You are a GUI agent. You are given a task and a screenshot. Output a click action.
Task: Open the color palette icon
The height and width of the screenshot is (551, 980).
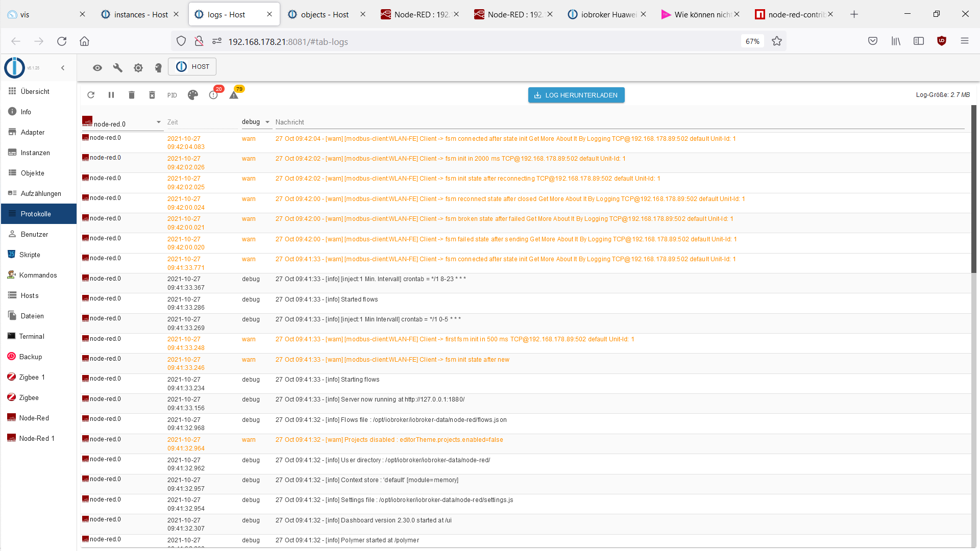point(193,95)
